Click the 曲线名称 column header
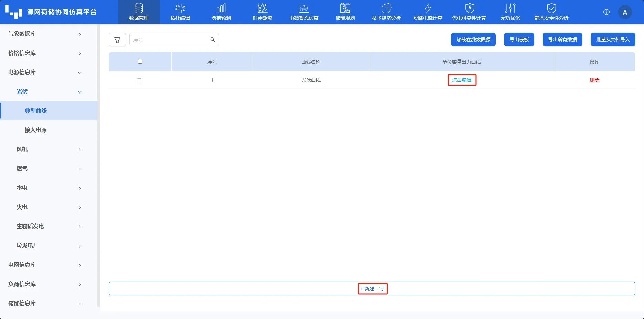Image resolution: width=644 pixels, height=319 pixels. (311, 62)
